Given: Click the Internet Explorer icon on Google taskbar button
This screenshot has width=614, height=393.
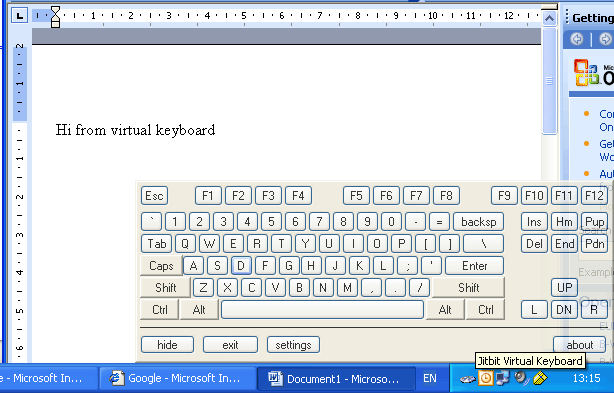Looking at the screenshot, I should coord(117,378).
